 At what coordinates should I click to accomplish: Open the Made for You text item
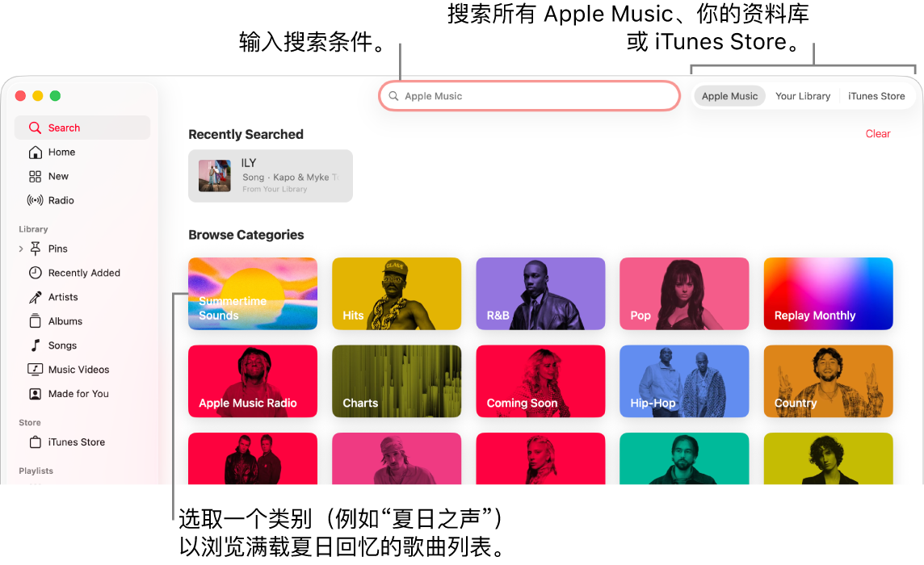coord(78,394)
